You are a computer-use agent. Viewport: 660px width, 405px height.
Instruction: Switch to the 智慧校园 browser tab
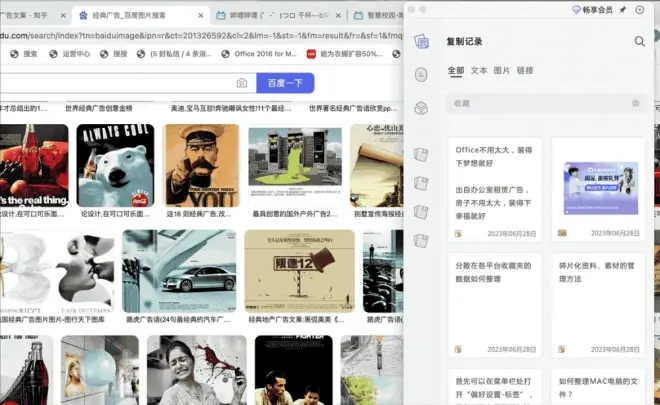(376, 16)
